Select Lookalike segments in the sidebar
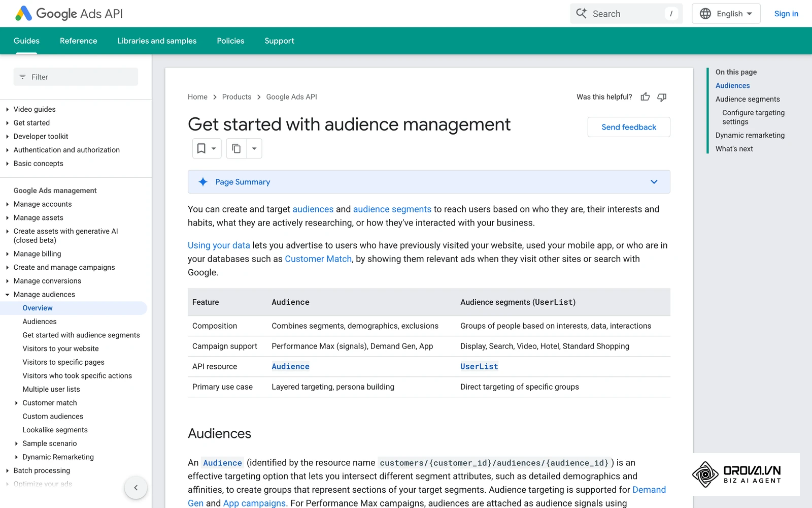 click(55, 430)
